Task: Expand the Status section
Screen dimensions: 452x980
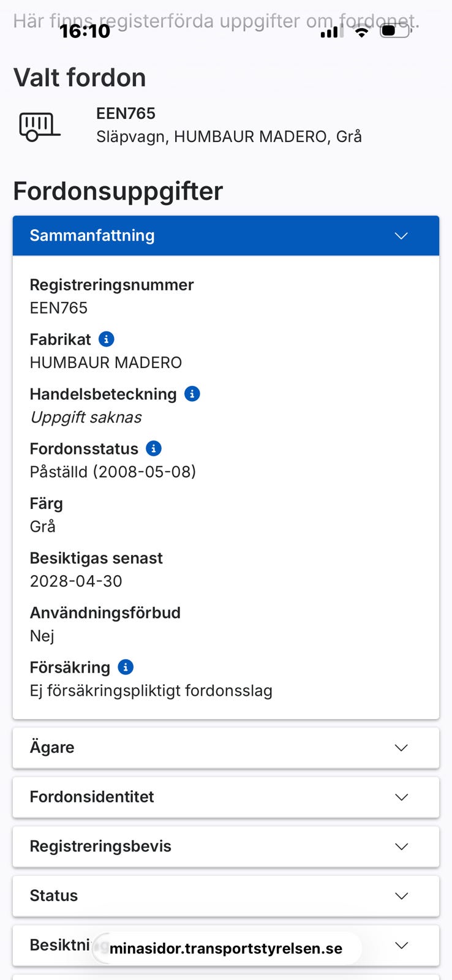Action: point(226,896)
